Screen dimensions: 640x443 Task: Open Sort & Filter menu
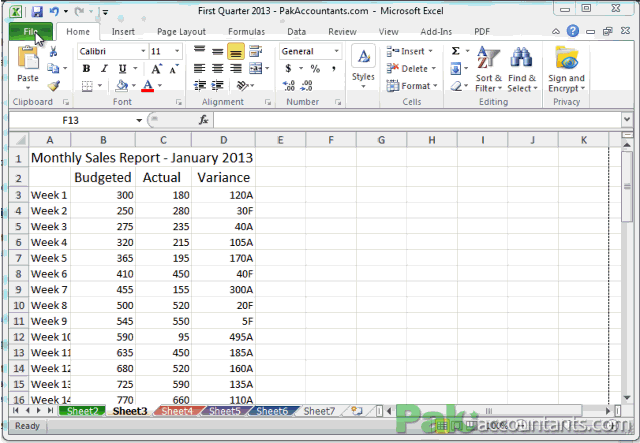(489, 69)
